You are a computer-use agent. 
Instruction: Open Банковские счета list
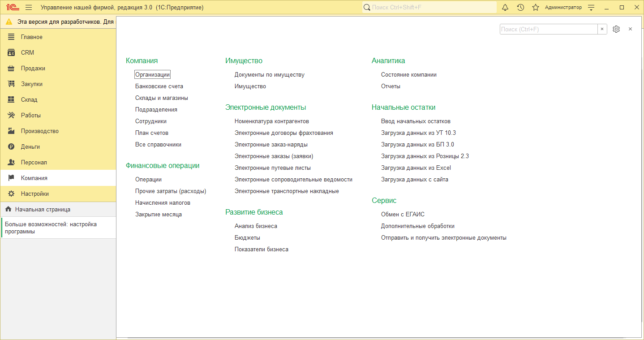[x=159, y=86]
